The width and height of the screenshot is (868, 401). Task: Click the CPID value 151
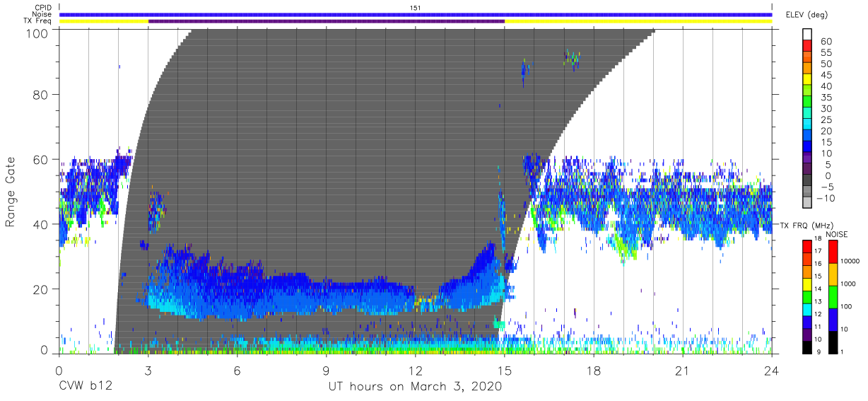[415, 7]
